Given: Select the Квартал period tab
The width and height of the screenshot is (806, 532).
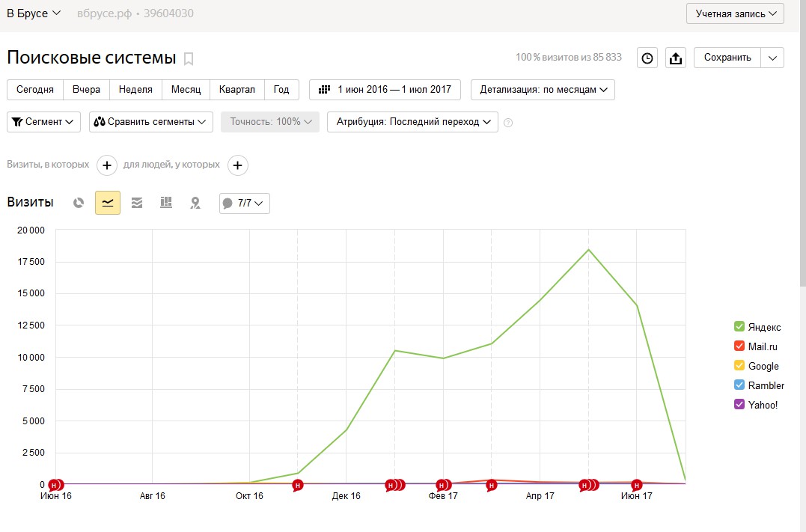Looking at the screenshot, I should click(x=236, y=90).
